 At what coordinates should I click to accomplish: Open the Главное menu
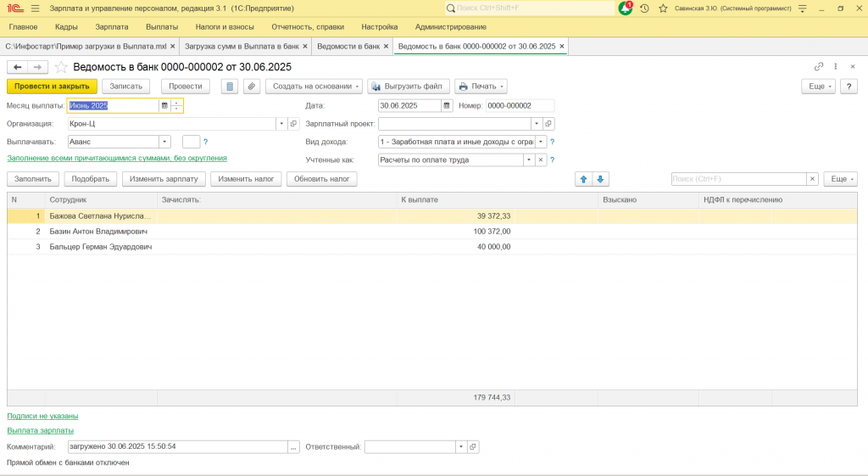click(x=23, y=26)
